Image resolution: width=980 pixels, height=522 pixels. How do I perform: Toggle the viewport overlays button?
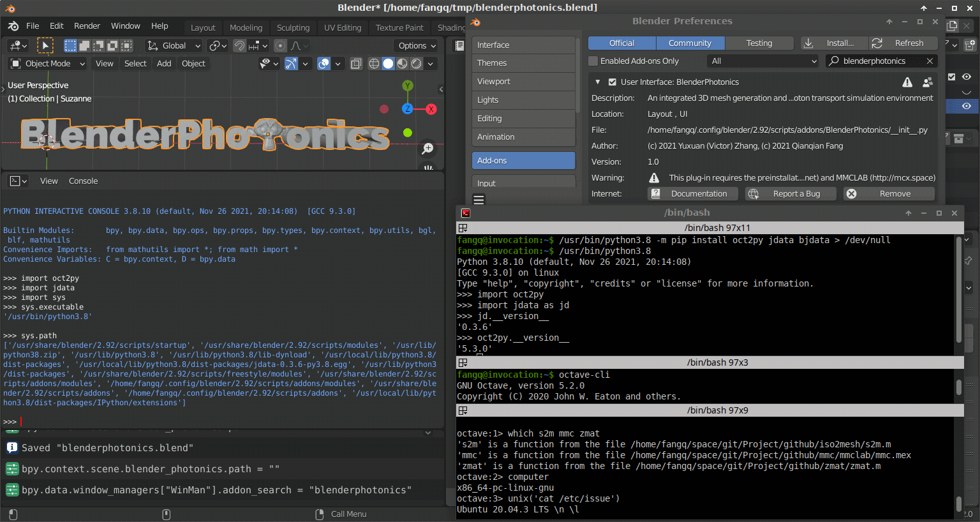coord(324,64)
